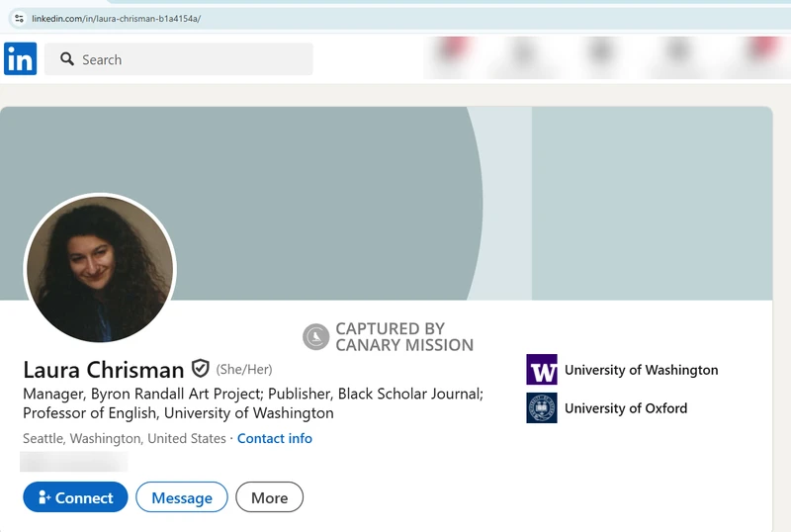Open the Contact info link
This screenshot has width=791, height=532.
click(x=274, y=438)
